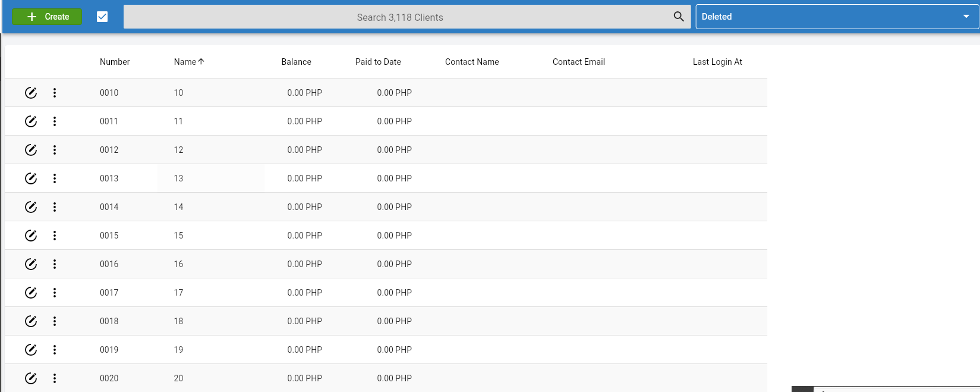
Task: Select client number 0018 cell
Action: coord(109,321)
